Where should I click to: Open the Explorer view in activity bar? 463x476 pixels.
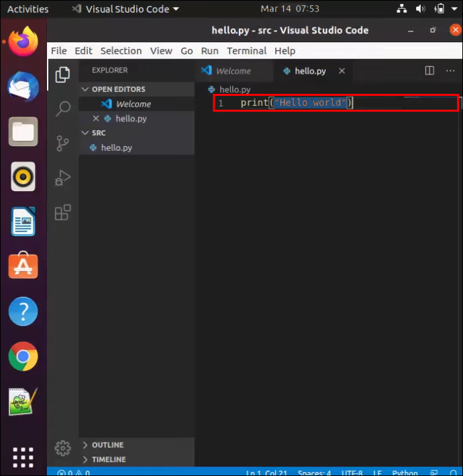point(62,74)
